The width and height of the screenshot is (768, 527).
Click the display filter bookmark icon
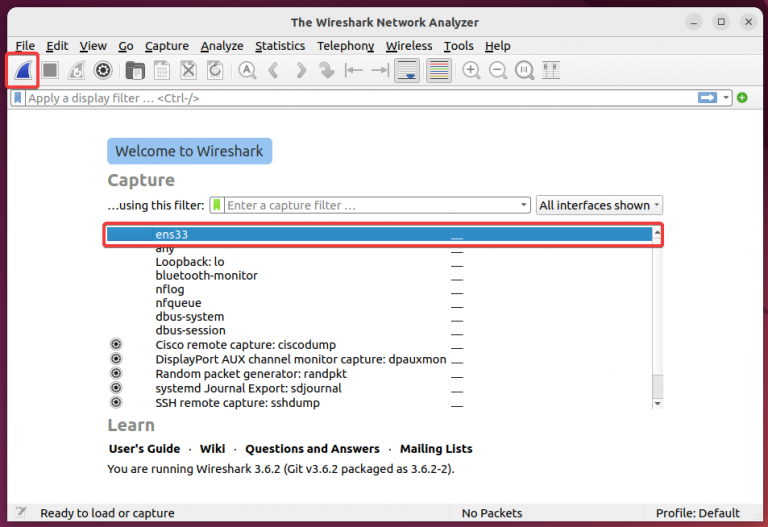pos(18,98)
